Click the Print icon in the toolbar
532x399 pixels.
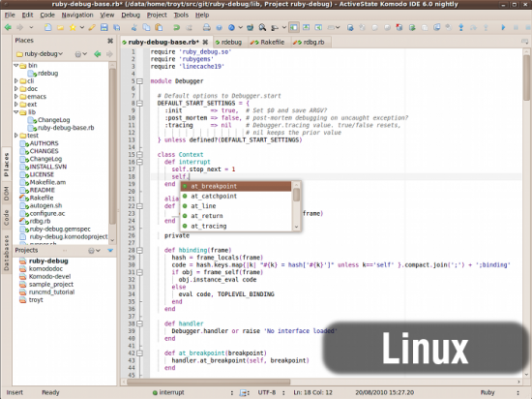click(x=206, y=27)
